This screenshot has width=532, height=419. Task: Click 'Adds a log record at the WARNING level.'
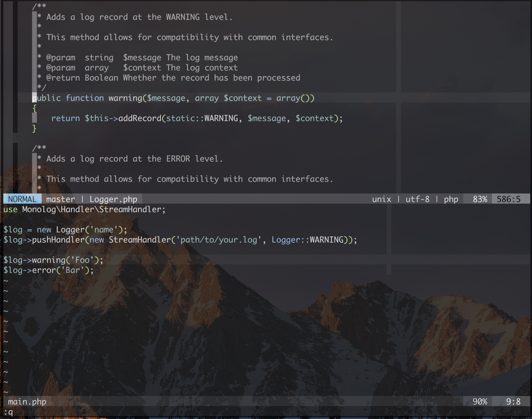pyautogui.click(x=139, y=17)
